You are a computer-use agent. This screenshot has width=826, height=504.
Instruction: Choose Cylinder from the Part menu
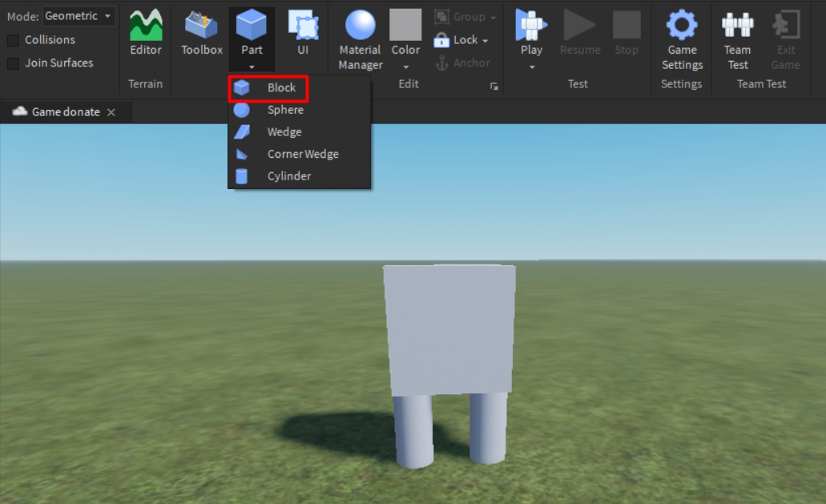(x=299, y=176)
